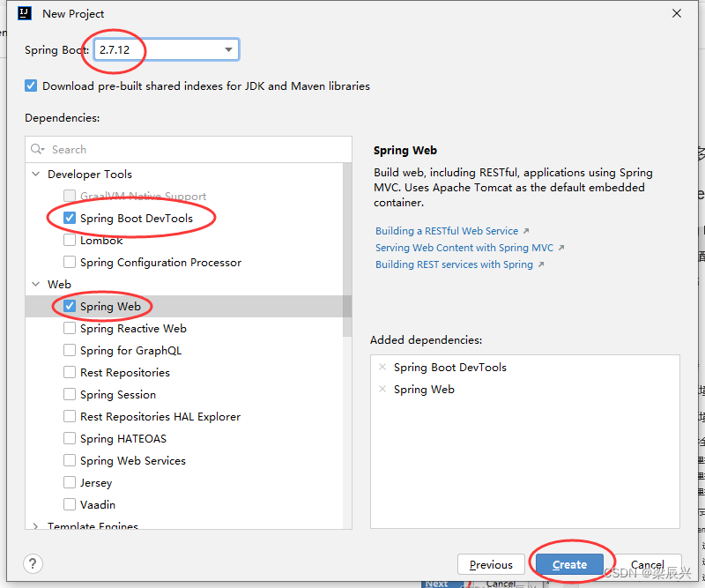
Task: Enable Spring Reactive Web checkbox
Action: coord(70,328)
